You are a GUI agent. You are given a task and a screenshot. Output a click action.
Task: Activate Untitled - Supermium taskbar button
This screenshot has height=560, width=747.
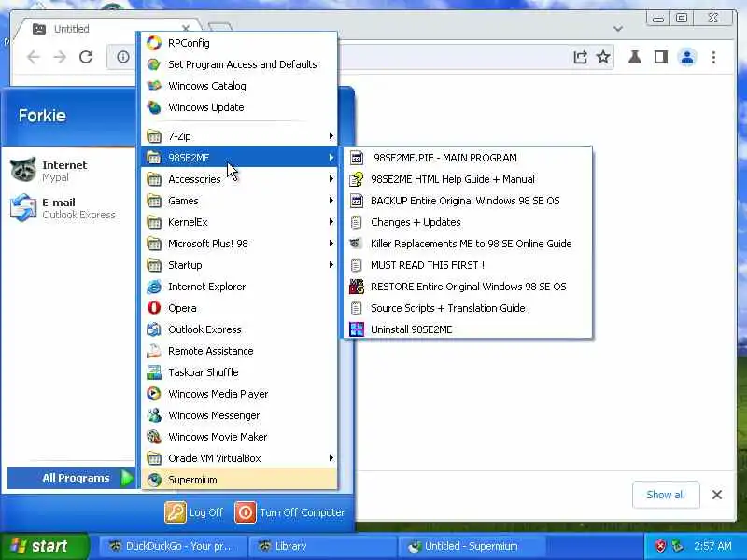coord(472,546)
